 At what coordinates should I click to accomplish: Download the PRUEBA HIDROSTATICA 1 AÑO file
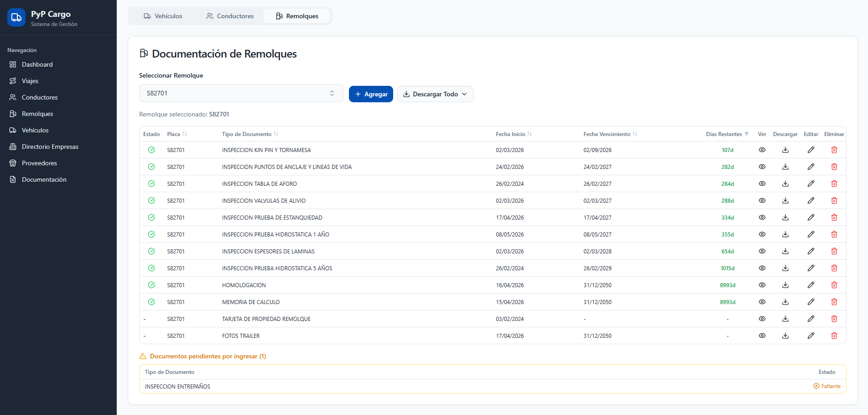785,234
